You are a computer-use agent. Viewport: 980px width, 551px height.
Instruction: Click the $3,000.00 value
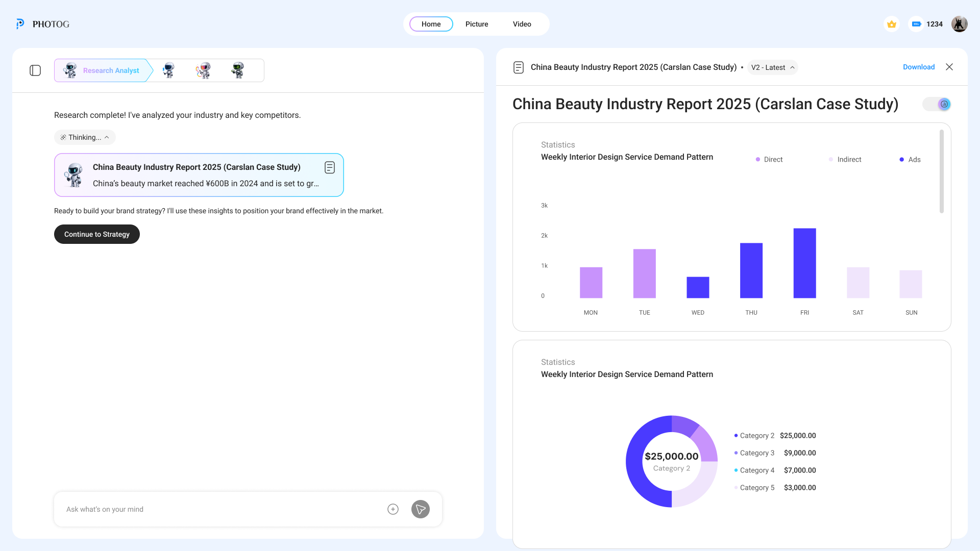click(800, 488)
